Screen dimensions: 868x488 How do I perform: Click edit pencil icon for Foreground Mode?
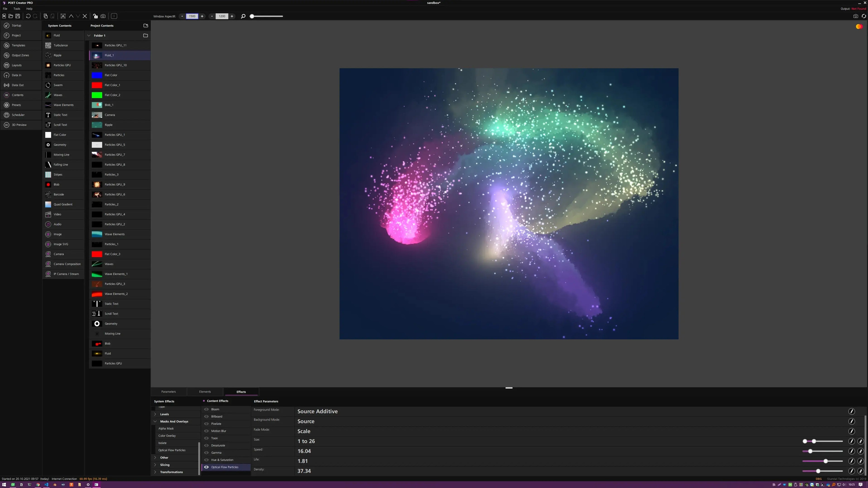point(851,411)
